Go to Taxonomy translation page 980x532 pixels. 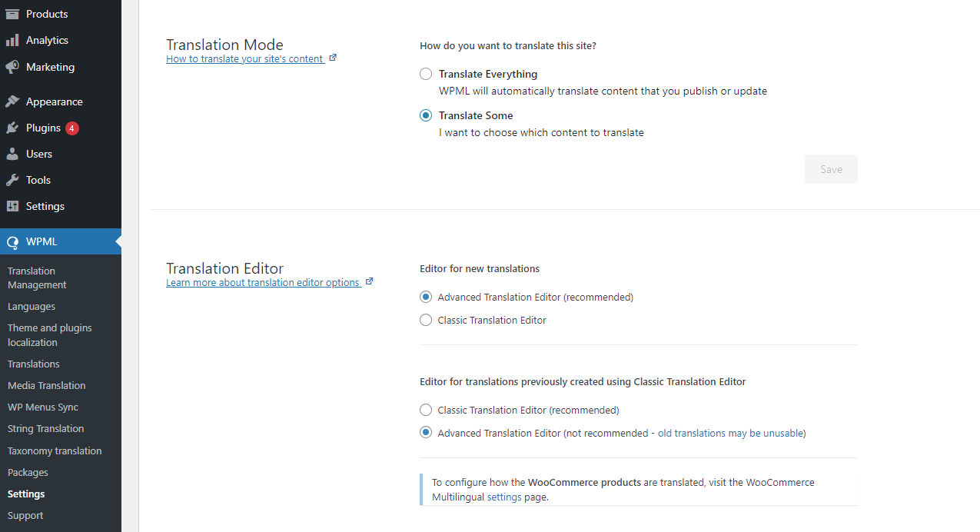[55, 451]
